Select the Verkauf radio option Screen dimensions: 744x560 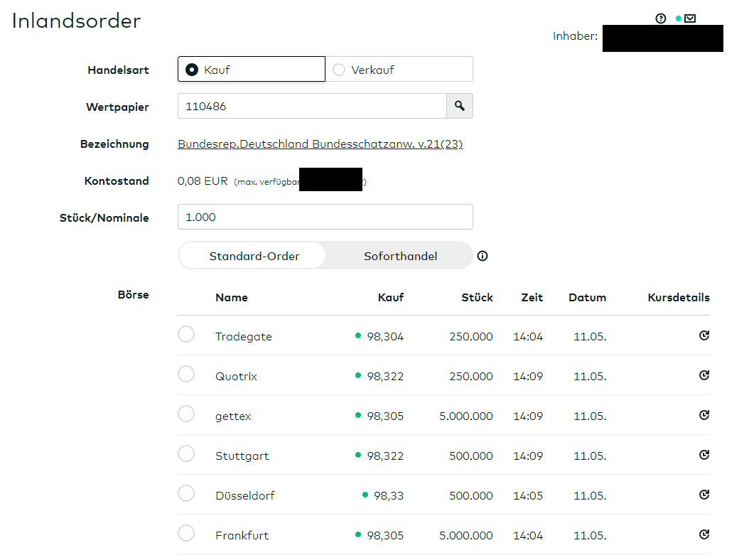pyautogui.click(x=399, y=69)
